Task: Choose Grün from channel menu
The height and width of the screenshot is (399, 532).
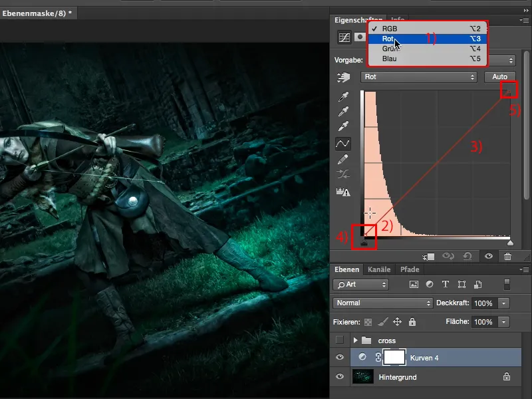Action: point(428,49)
